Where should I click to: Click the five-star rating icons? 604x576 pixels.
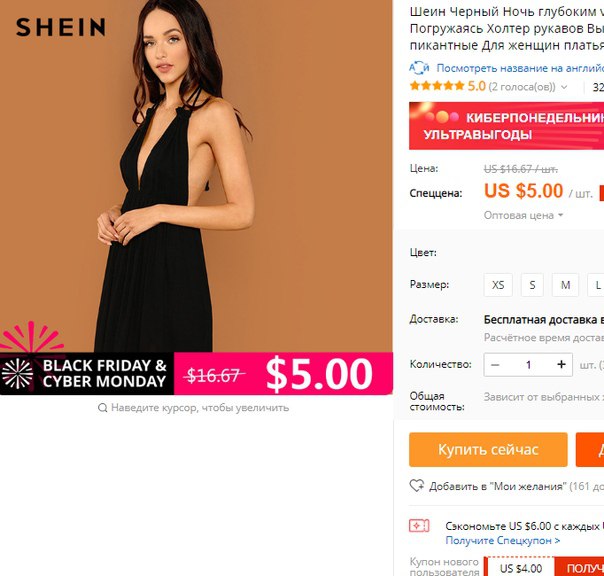click(437, 86)
